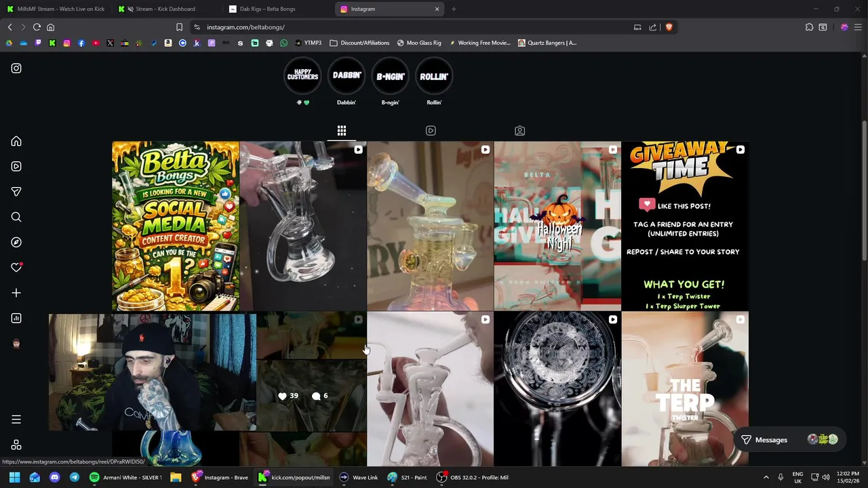Open Direct messages paper-plane sidebar icon
This screenshot has height=488, width=868.
point(16,192)
